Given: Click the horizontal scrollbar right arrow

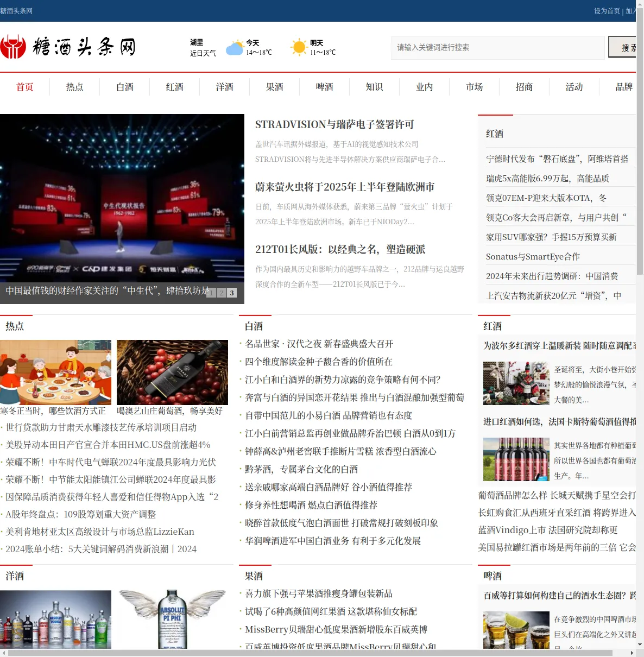Looking at the screenshot, I should tap(632, 653).
